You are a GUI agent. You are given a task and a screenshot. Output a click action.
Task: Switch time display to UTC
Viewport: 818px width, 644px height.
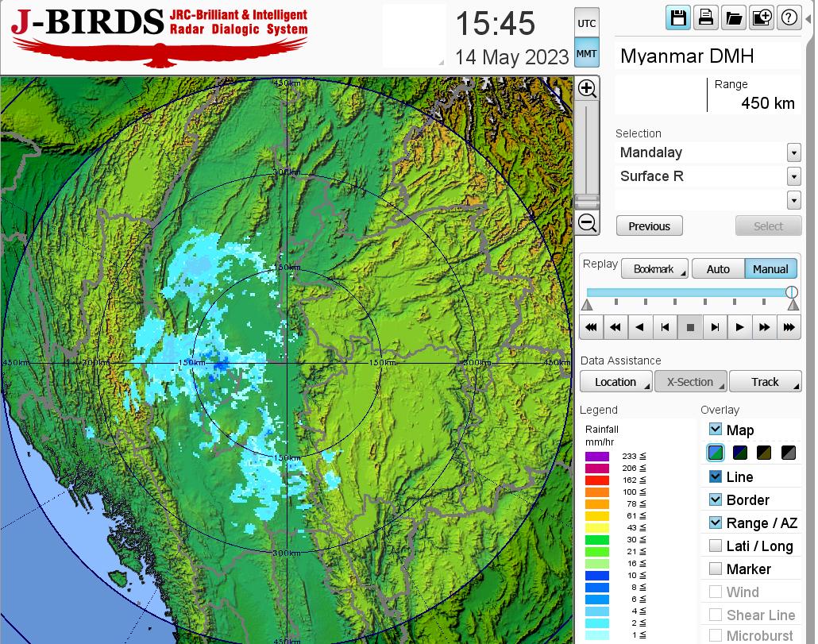point(586,24)
